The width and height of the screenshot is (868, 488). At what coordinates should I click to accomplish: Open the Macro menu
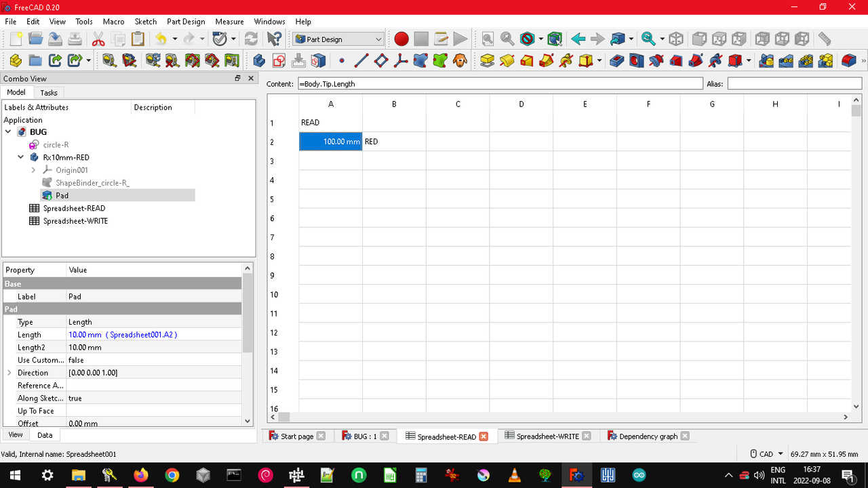pos(113,21)
